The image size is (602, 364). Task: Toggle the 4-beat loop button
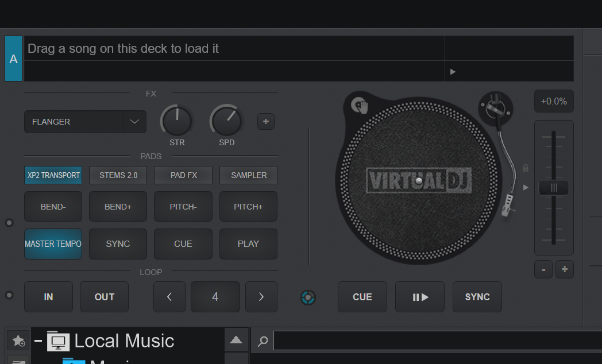click(x=215, y=297)
